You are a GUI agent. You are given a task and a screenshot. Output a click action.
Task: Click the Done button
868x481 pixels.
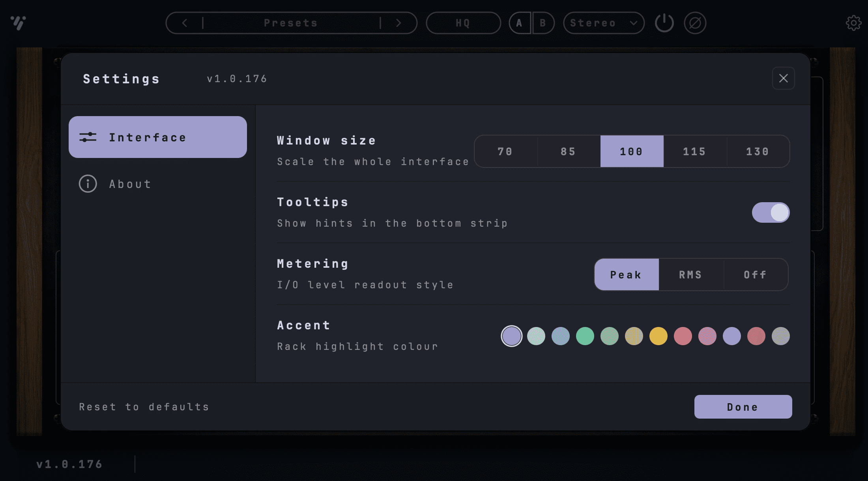(x=743, y=407)
